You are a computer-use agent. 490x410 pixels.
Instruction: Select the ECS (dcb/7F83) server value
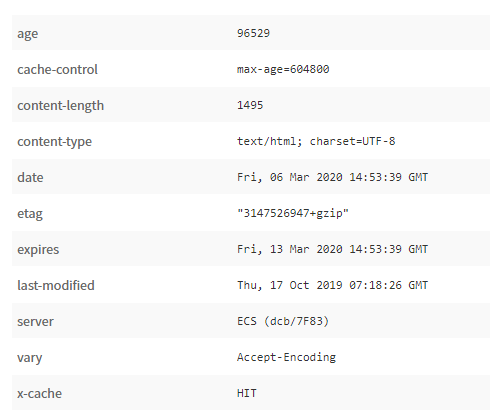283,321
